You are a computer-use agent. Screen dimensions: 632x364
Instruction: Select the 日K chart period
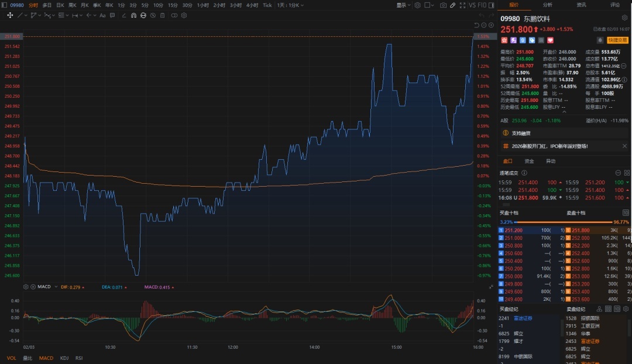tap(60, 5)
